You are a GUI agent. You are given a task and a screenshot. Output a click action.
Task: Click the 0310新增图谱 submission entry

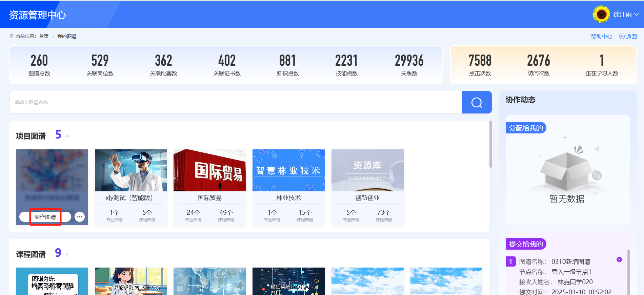[565, 277]
